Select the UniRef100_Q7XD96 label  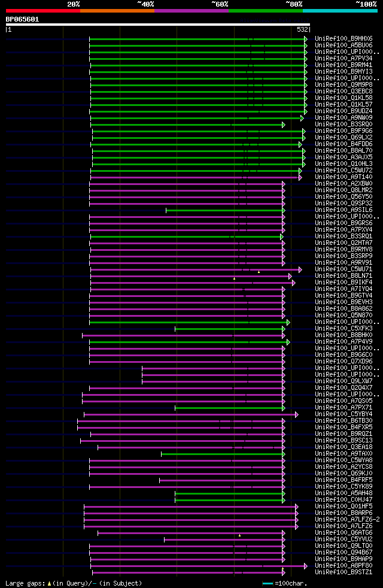point(344,361)
